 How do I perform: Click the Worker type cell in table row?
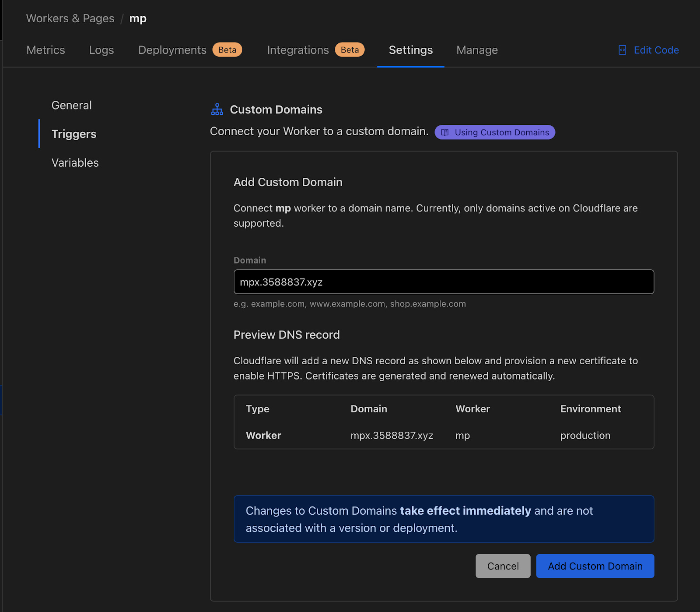[x=263, y=436]
